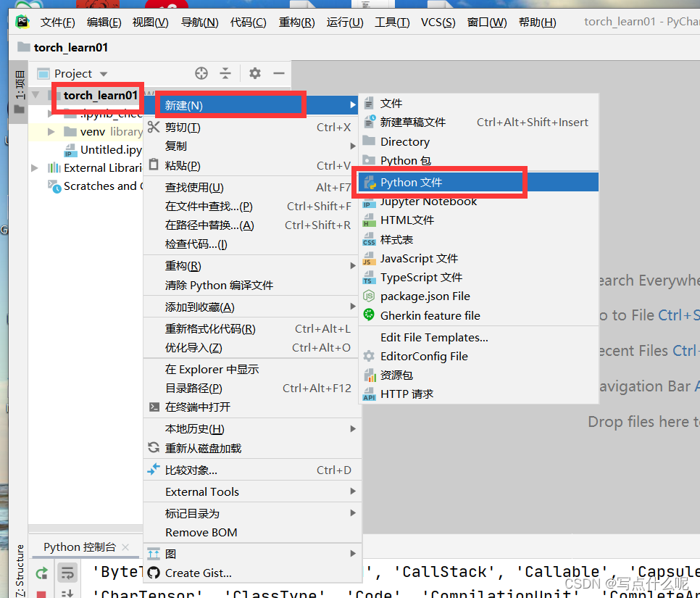Click the PyCharm logo icon top-left
This screenshot has width=700, height=598.
click(x=22, y=22)
